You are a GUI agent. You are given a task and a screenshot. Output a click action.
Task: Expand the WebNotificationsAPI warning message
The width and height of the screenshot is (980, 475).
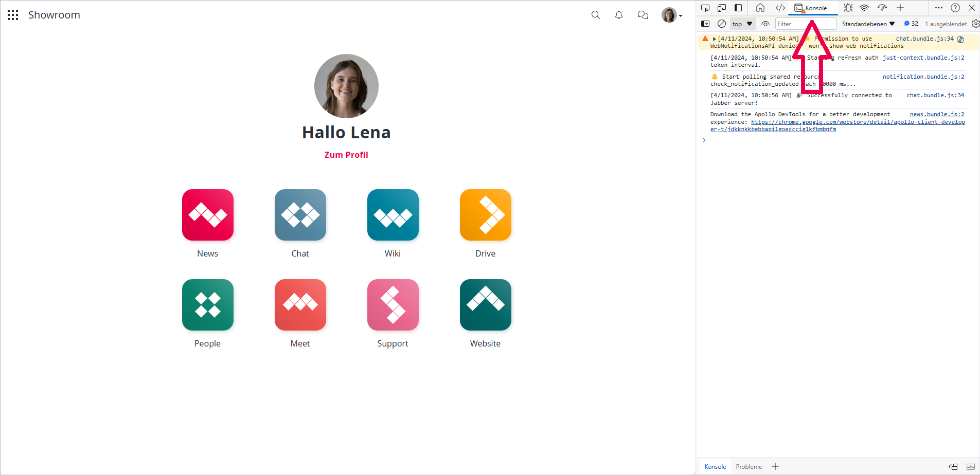(x=714, y=39)
